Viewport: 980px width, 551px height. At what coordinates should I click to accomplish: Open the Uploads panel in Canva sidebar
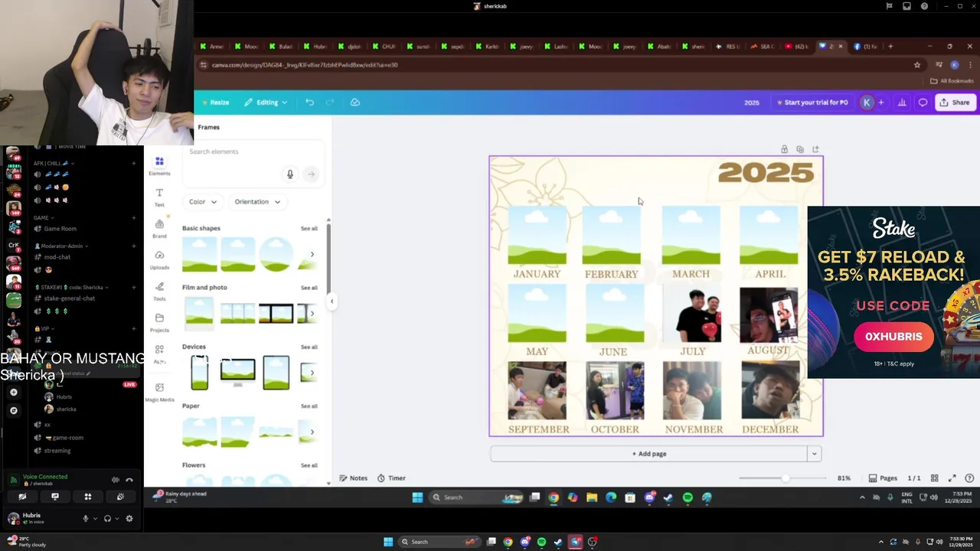click(x=159, y=259)
